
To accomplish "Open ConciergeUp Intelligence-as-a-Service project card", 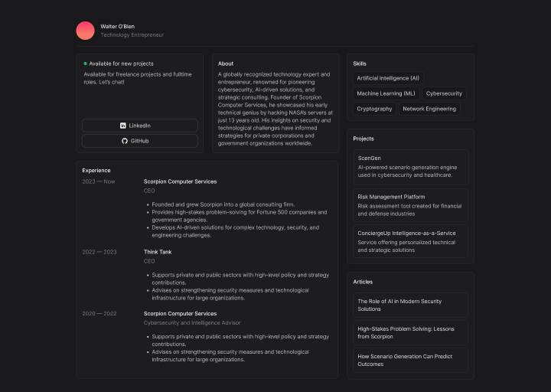I will point(410,241).
